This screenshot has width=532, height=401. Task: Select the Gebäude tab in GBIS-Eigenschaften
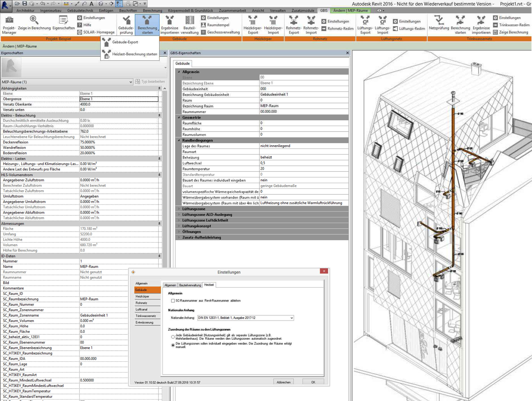coord(182,64)
